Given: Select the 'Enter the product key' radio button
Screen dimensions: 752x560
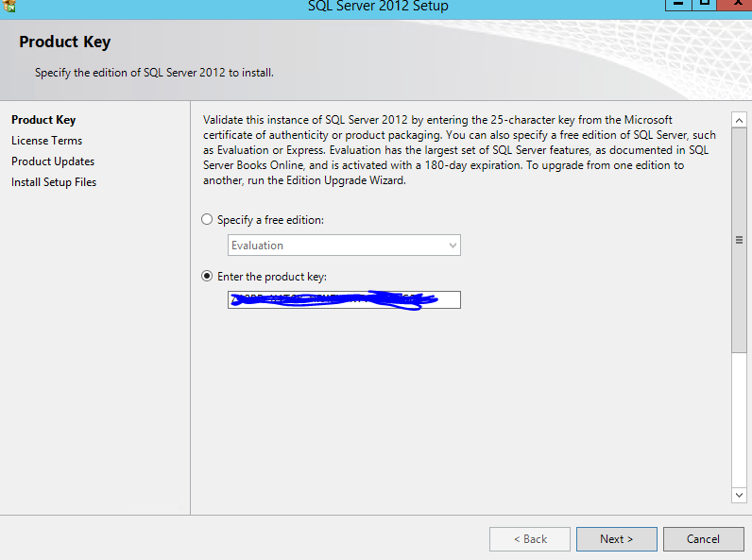Looking at the screenshot, I should [207, 276].
